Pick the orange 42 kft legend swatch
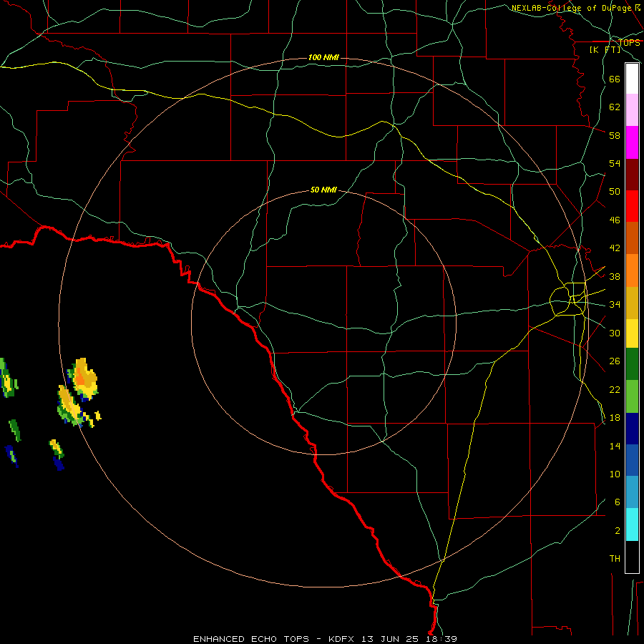The width and height of the screenshot is (644, 644). coord(632,270)
